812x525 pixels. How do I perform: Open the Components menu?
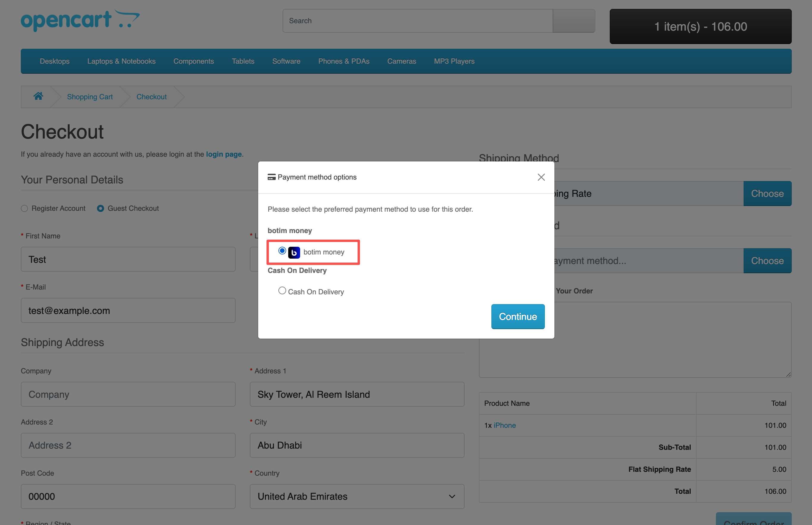(194, 61)
